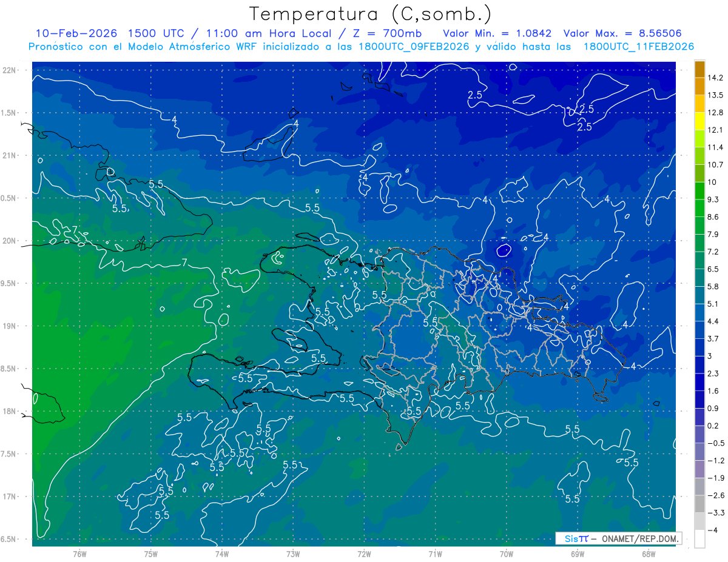
Task: Pick the yellow swatch between 12.1 and 12.8
Action: [699, 121]
